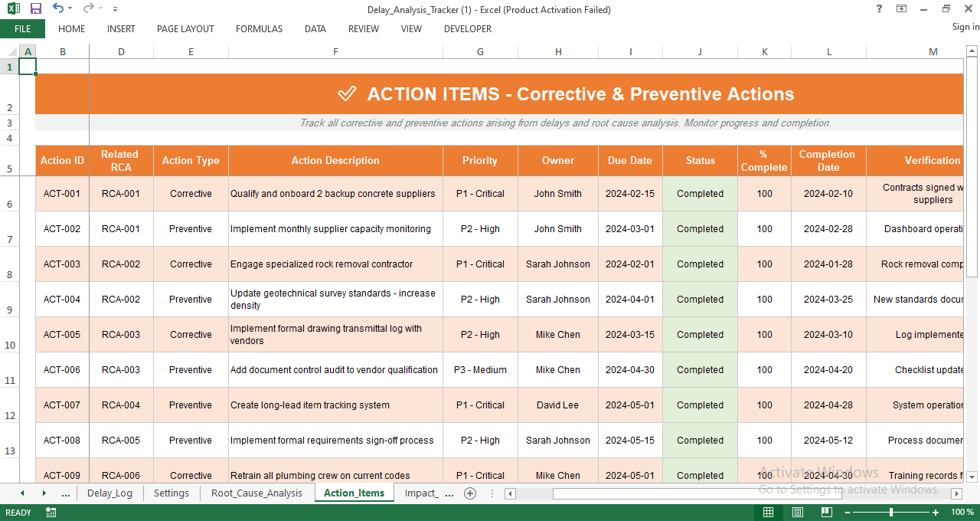
Task: Select cell A1 in the worksheet
Action: pyautogui.click(x=27, y=67)
